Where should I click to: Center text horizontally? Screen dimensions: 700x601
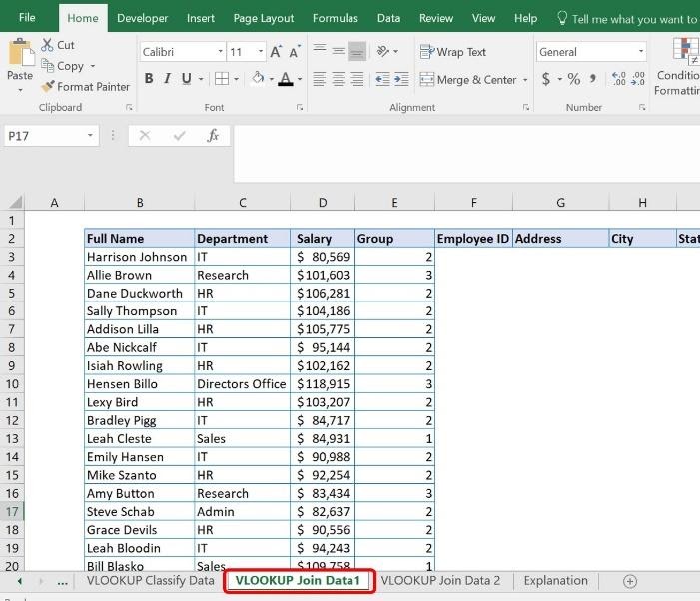point(338,80)
